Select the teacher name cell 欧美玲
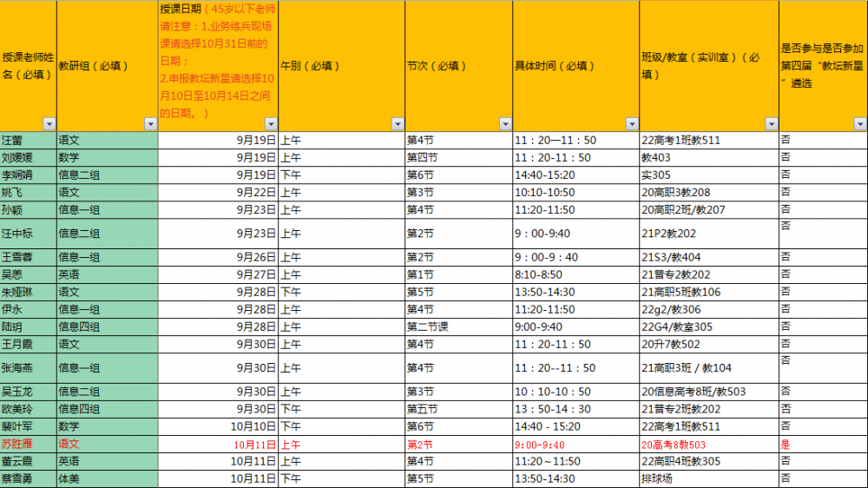Image resolution: width=868 pixels, height=488 pixels. click(28, 409)
